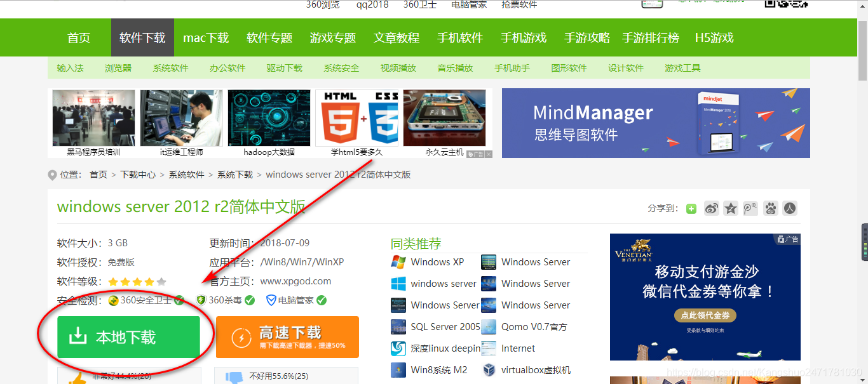
Task: Click the Internet item icon
Action: [489, 348]
